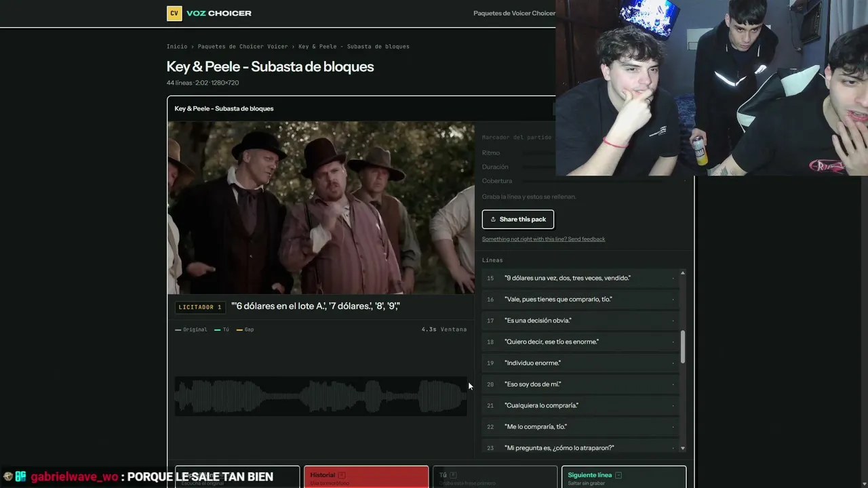Go to the Inicio breadcrumb
This screenshot has width=868, height=488.
[x=177, y=47]
